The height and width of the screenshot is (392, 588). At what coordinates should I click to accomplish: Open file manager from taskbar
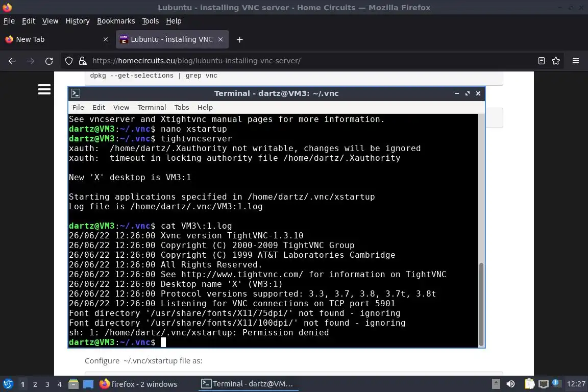coord(73,384)
